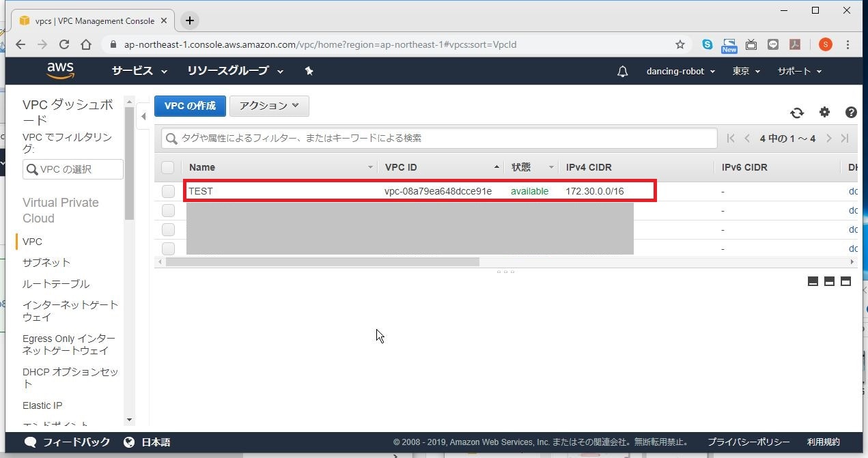Open the dancing-robot account dropdown
Screen dimensions: 868x458
[x=681, y=71]
